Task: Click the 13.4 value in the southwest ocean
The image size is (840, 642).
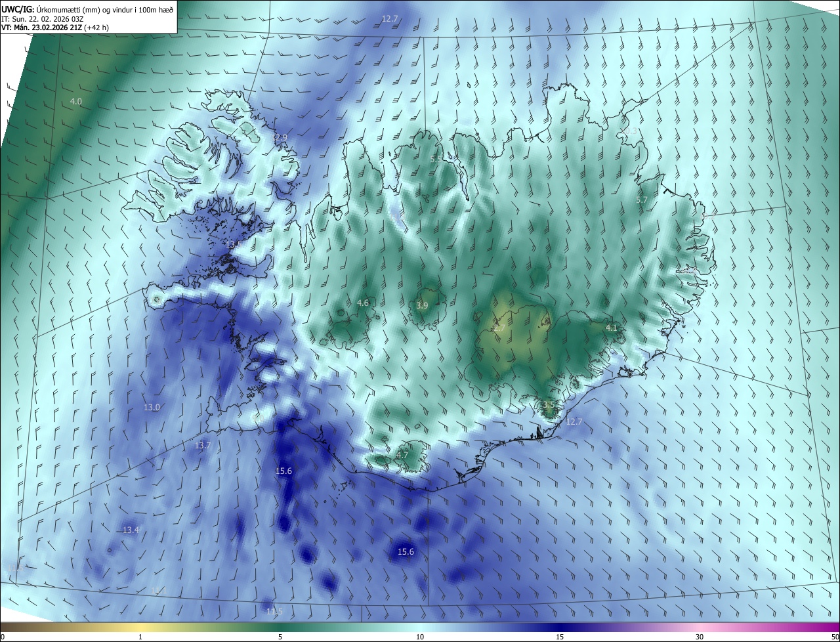Action: 131,530
